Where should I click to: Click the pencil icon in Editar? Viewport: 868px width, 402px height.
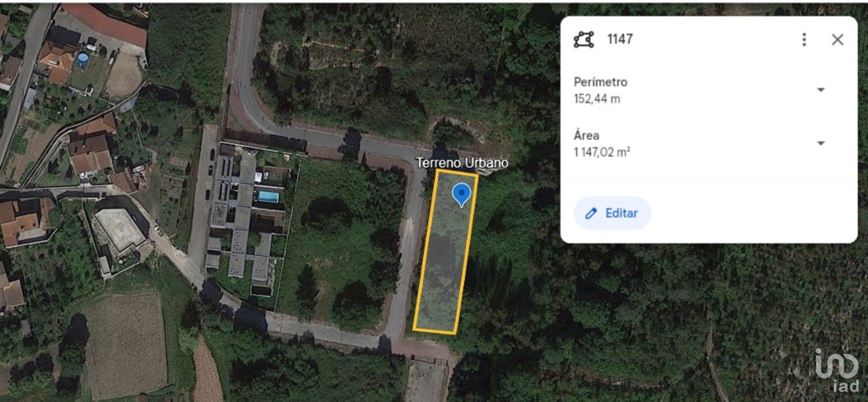tap(591, 214)
